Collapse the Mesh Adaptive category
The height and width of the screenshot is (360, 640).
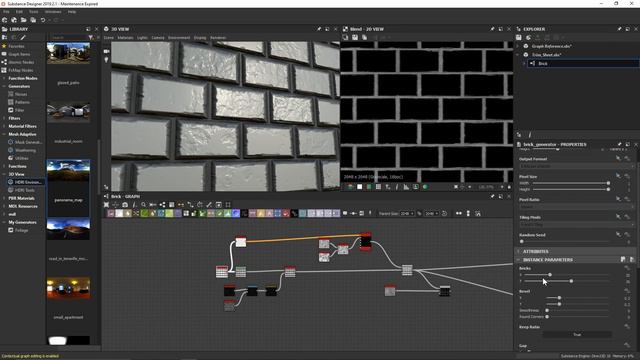pos(4,134)
